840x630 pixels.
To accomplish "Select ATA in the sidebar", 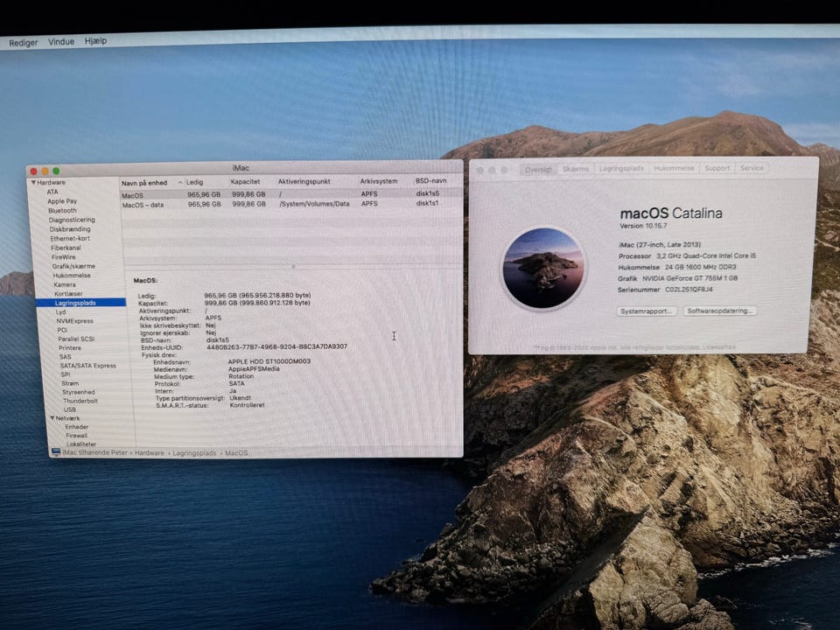I will pyautogui.click(x=52, y=192).
